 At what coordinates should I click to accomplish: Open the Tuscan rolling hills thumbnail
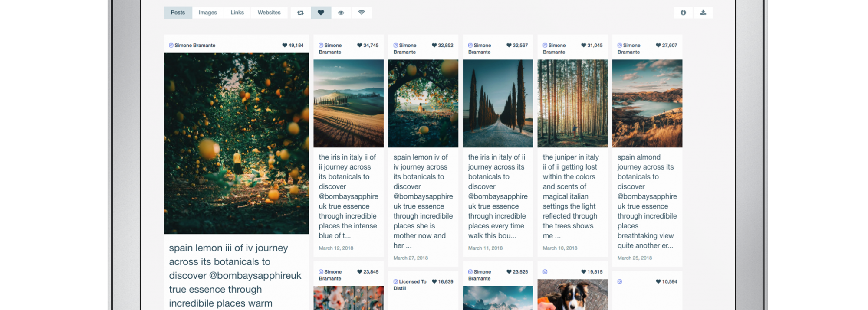(349, 103)
